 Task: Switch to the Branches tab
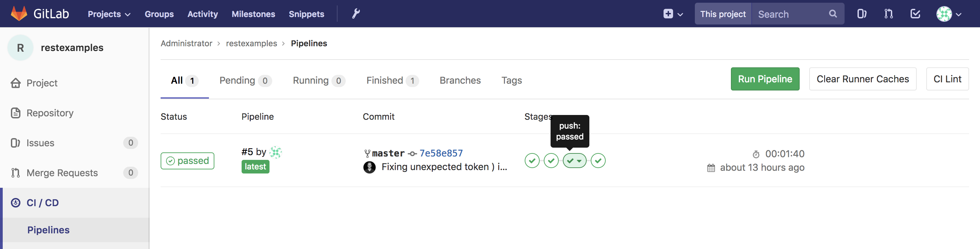click(x=460, y=81)
